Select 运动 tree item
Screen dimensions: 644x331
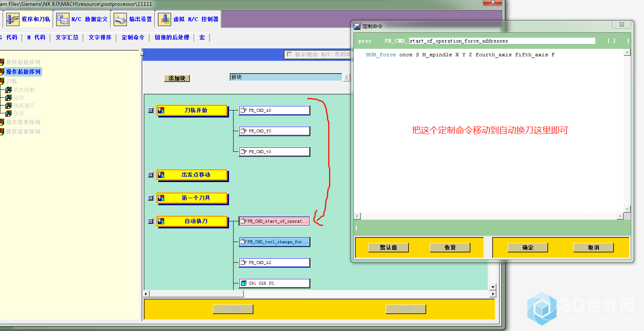coord(19,98)
